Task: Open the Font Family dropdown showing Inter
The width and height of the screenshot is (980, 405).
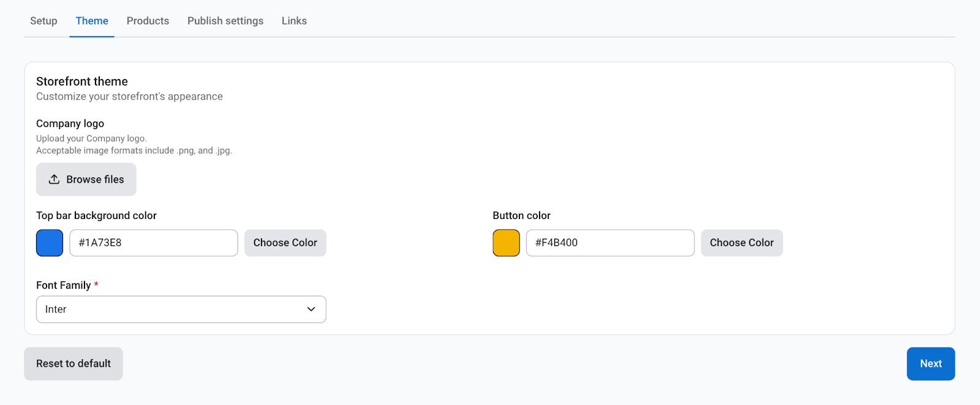Action: [x=171, y=310]
